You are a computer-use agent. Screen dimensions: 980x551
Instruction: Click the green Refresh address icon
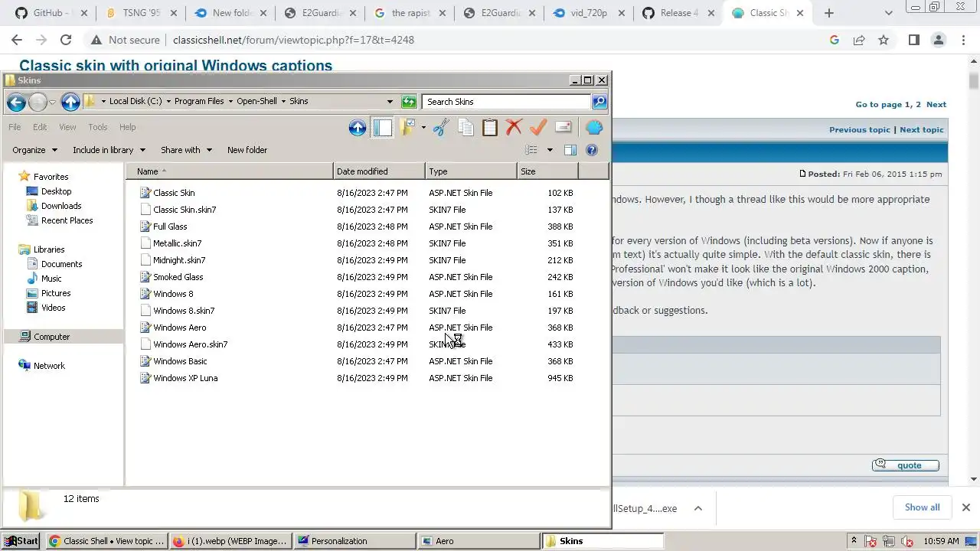point(409,102)
